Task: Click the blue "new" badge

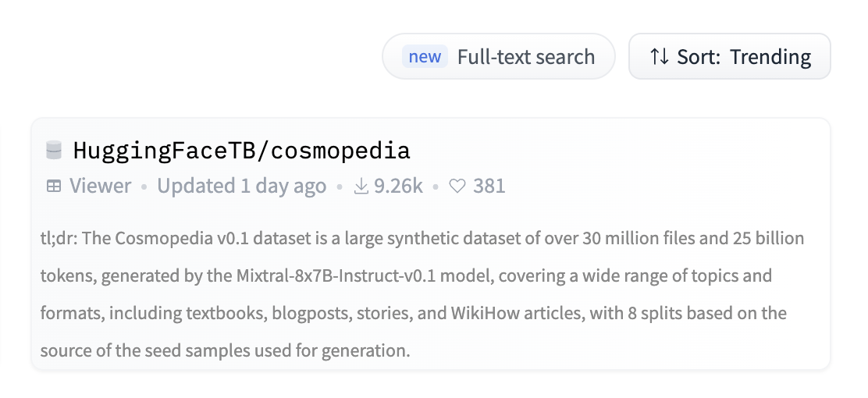Action: tap(425, 56)
